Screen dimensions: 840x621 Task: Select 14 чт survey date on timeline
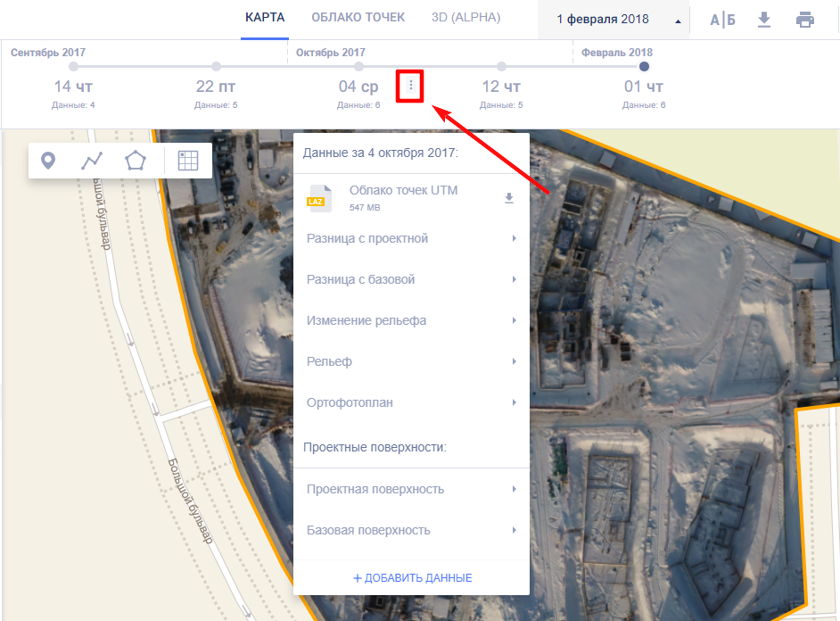[73, 87]
